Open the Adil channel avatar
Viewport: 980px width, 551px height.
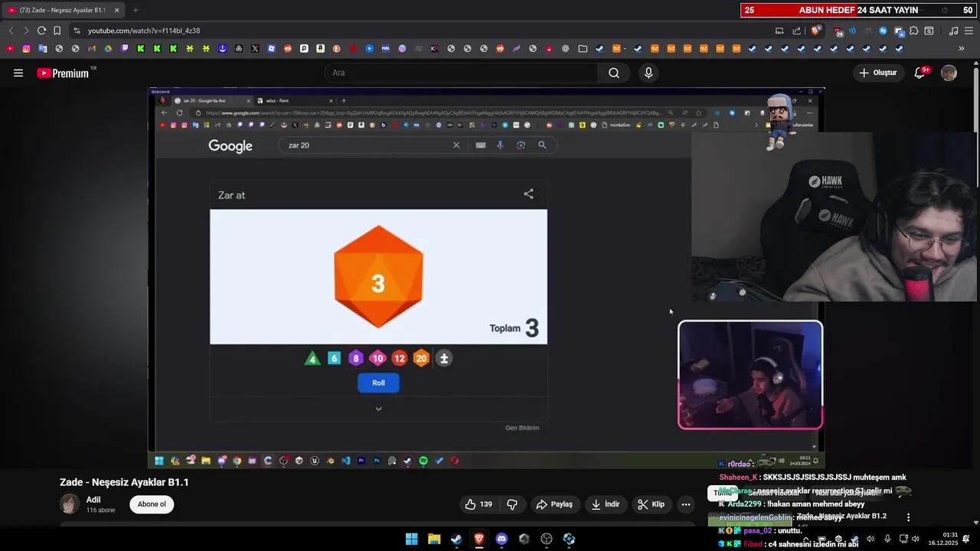tap(70, 504)
